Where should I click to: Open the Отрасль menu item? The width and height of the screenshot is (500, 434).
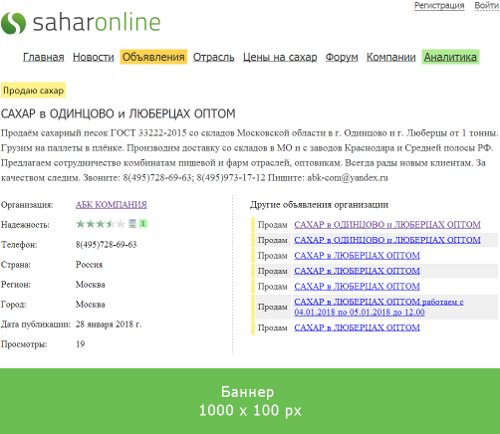pyautogui.click(x=213, y=57)
